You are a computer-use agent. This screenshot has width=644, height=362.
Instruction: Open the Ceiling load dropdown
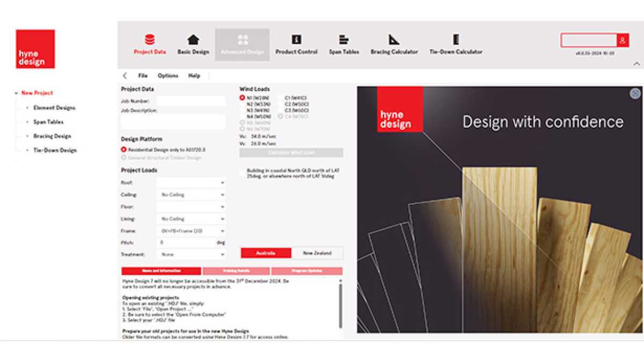click(191, 195)
